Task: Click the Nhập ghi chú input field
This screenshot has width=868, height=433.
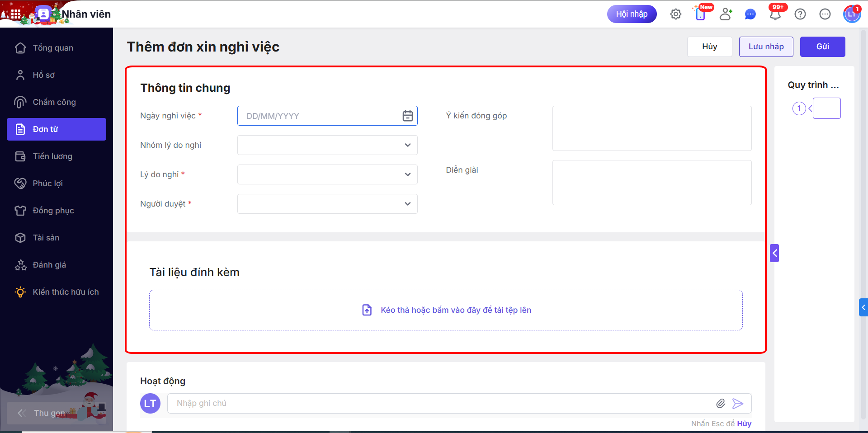Action: pyautogui.click(x=439, y=404)
